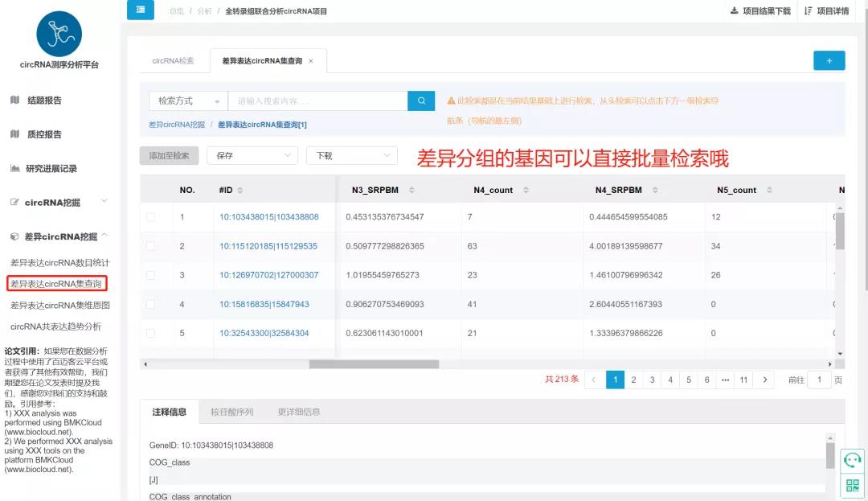Screen dimensions: 868x501
Task: Switch to the circRNA search tab
Action: point(173,61)
